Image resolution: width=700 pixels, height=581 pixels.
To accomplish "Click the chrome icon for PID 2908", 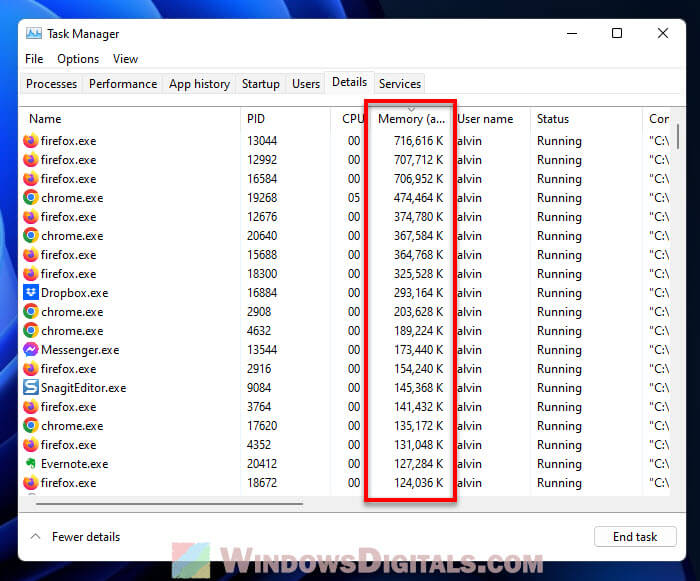I will [x=30, y=312].
